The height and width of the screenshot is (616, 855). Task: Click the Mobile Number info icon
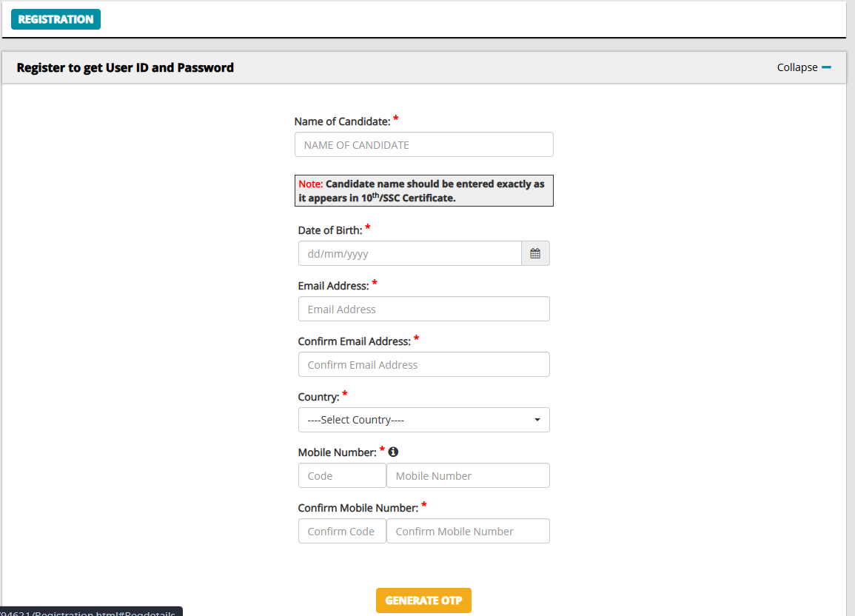[x=393, y=452]
